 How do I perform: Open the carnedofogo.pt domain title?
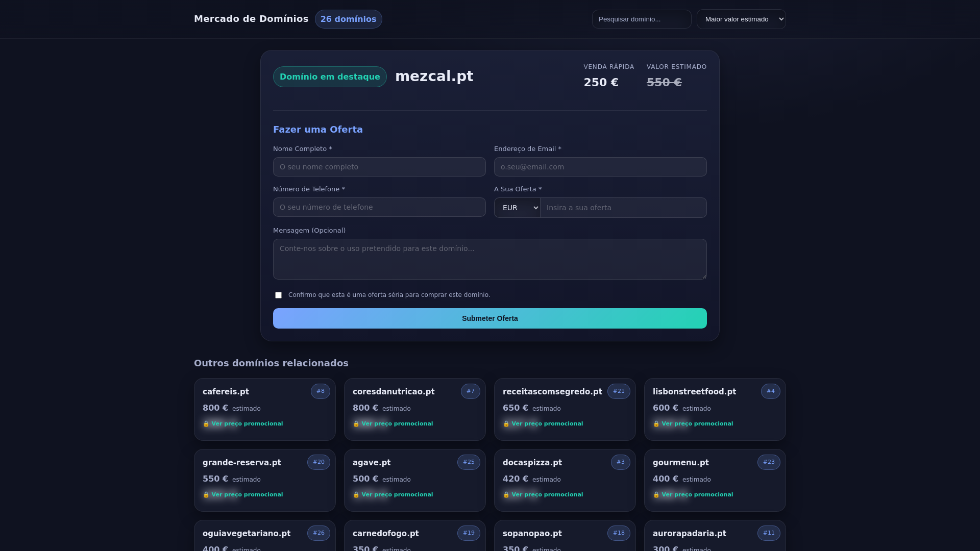386,534
